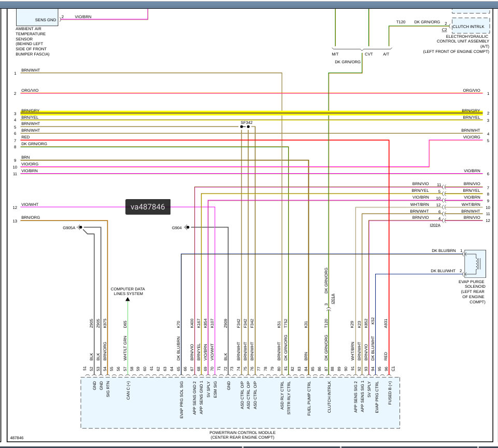This screenshot has height=448, width=498.
Task: Click the APP SENS GND 2 pin label
Action: [195, 398]
